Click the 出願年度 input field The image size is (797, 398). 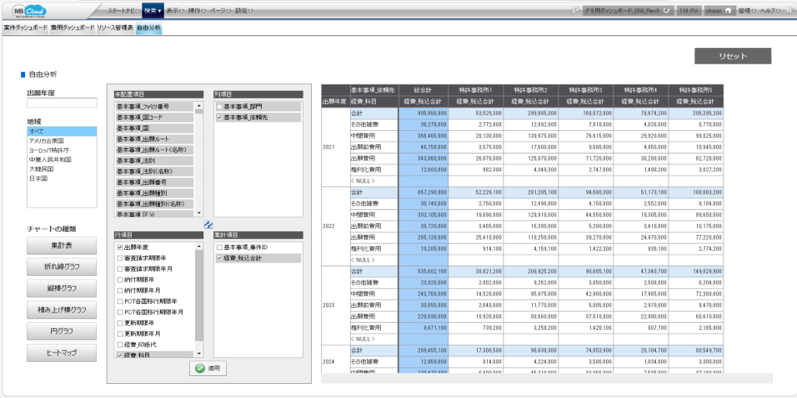tap(62, 103)
